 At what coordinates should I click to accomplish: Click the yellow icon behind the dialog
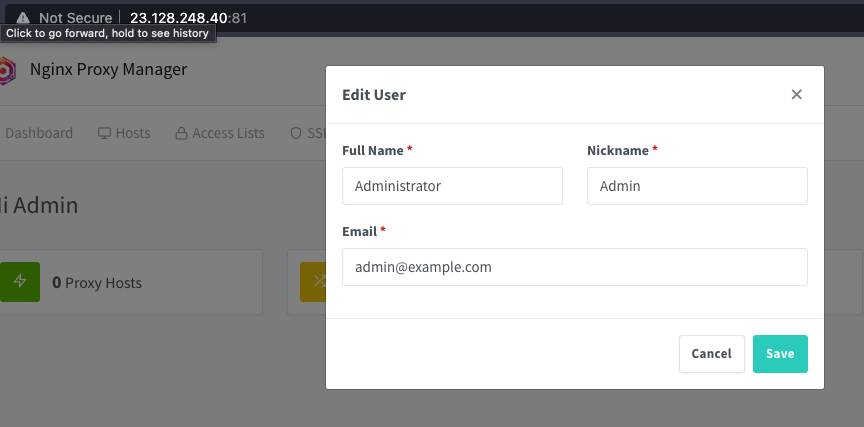[313, 282]
